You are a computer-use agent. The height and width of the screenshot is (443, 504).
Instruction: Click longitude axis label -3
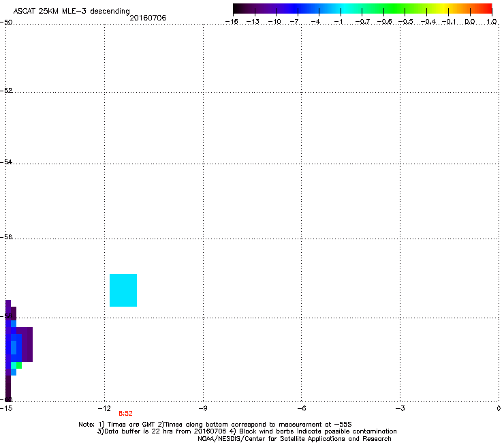[400, 408]
